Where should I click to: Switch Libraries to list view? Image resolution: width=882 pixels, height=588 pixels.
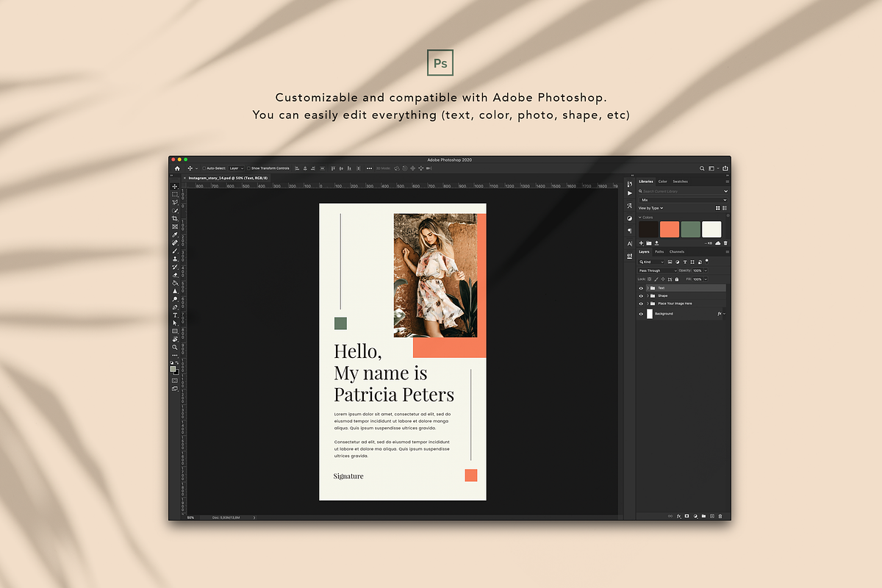tap(725, 208)
